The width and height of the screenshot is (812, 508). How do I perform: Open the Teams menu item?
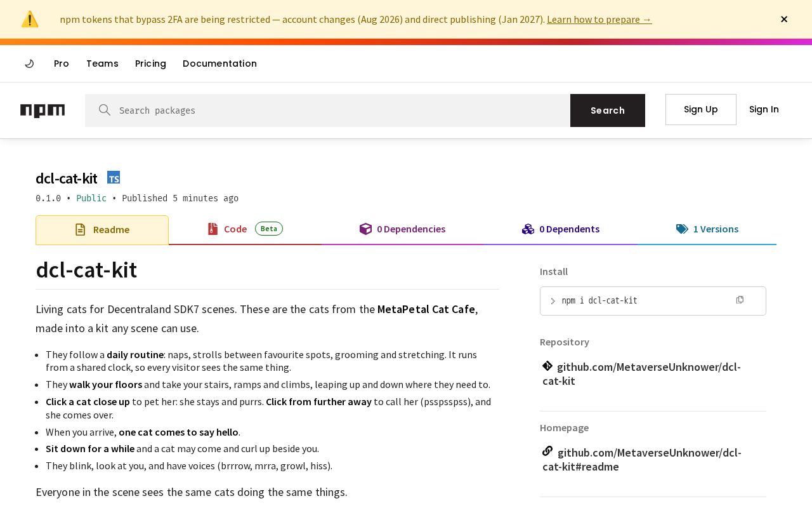tap(102, 63)
